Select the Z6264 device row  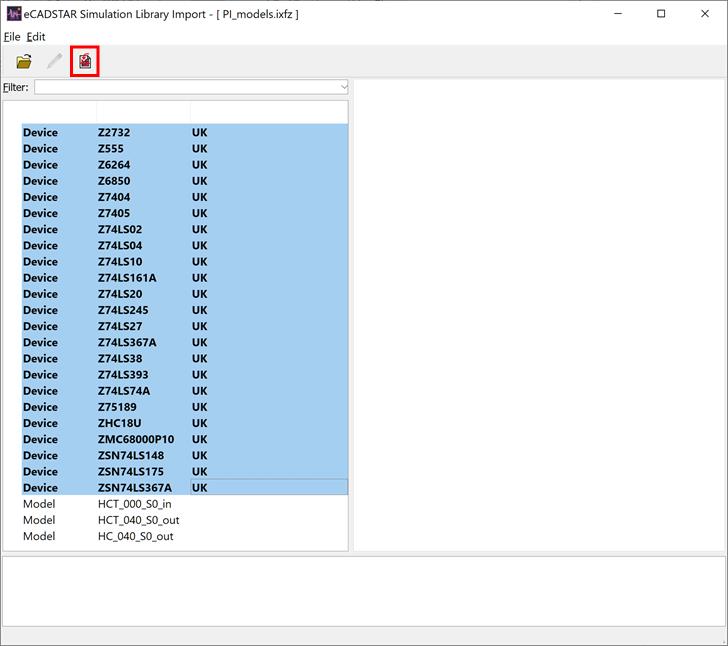point(185,165)
